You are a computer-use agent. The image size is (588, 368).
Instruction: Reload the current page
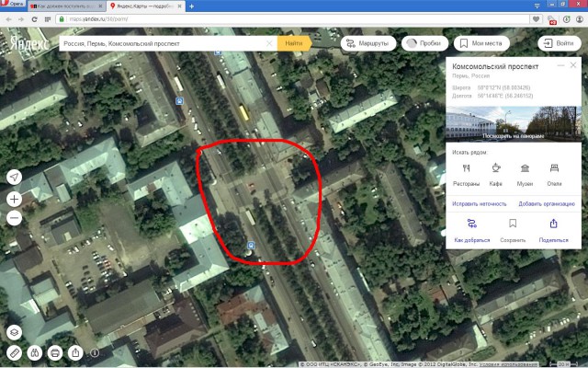point(34,19)
